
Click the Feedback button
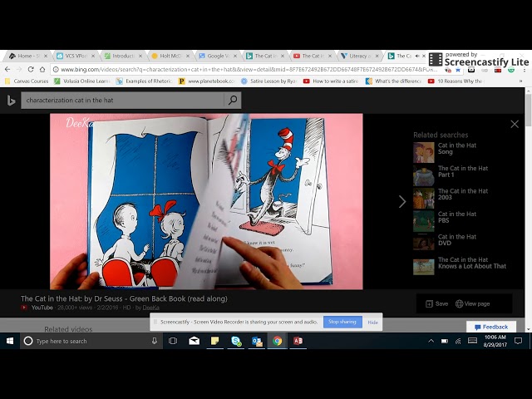(491, 327)
